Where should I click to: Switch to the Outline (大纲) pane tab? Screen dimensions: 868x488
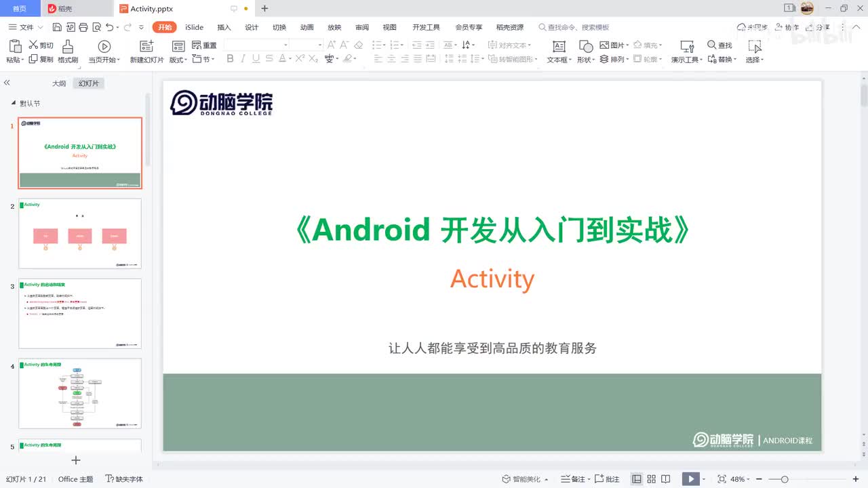click(x=59, y=83)
